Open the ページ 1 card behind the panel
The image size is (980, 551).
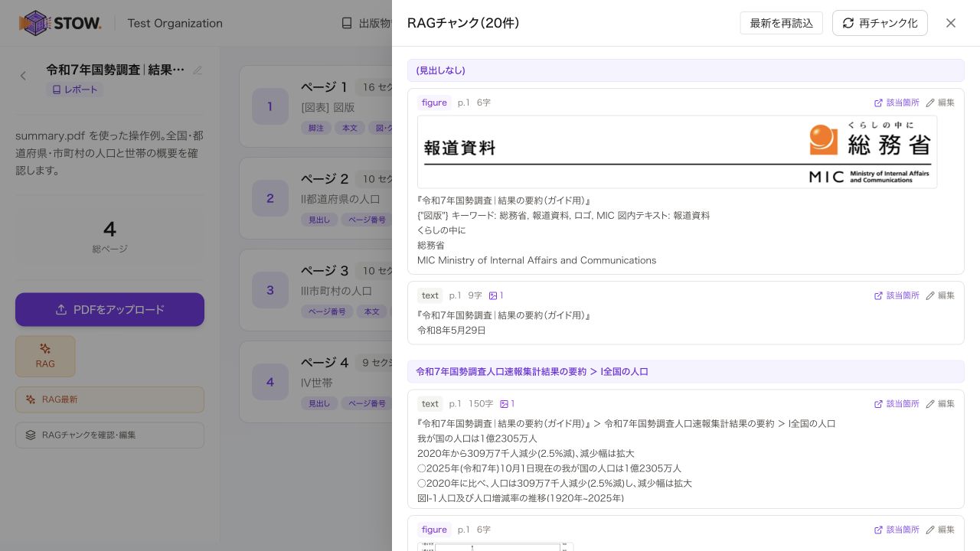(x=315, y=106)
